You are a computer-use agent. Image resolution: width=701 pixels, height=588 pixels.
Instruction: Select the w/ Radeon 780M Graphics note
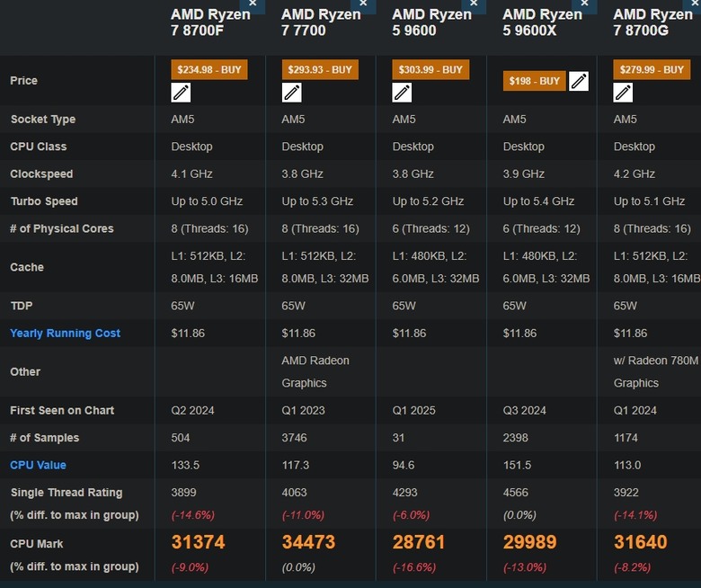tap(655, 372)
